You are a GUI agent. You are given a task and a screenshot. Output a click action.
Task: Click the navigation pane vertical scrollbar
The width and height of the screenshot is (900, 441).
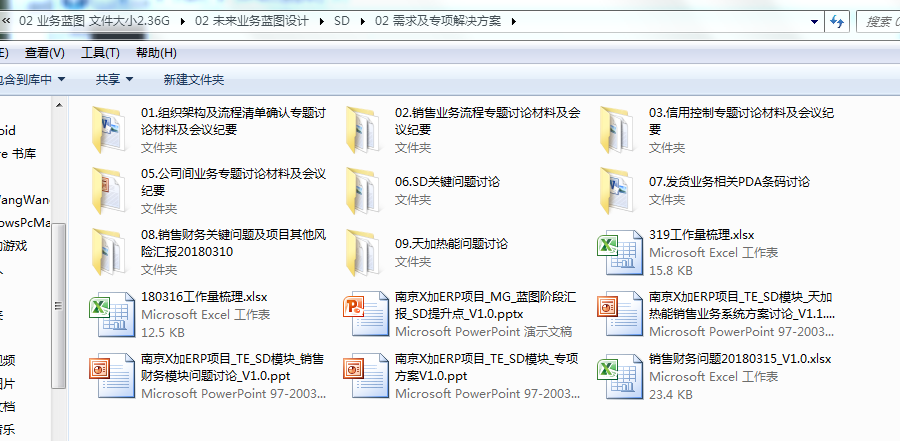59,300
